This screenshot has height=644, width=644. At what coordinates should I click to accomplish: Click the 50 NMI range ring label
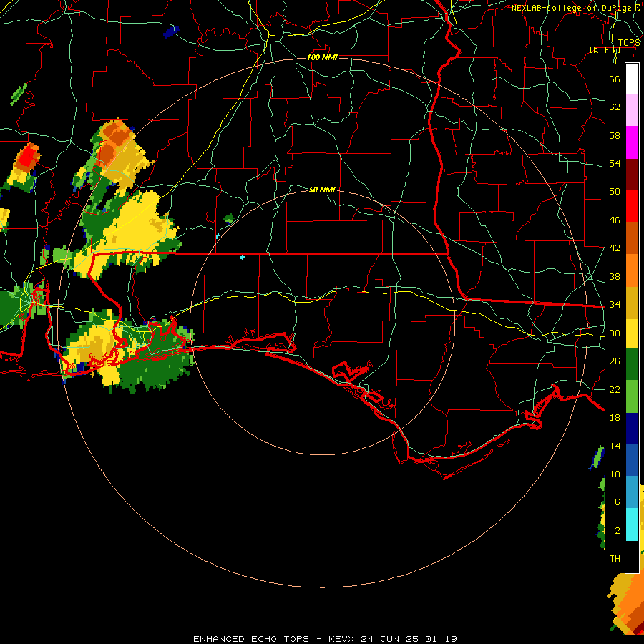322,190
